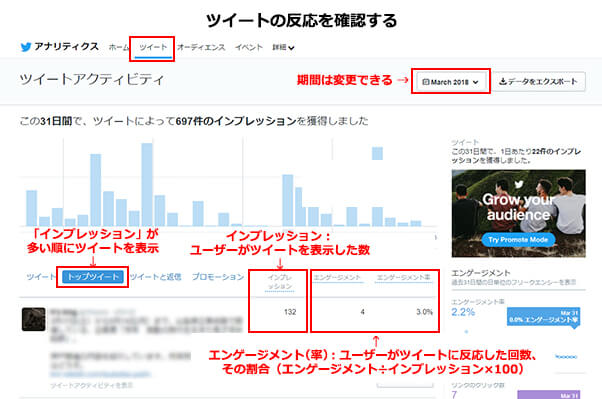
Task: Click データをエクスポート button
Action: tap(539, 81)
